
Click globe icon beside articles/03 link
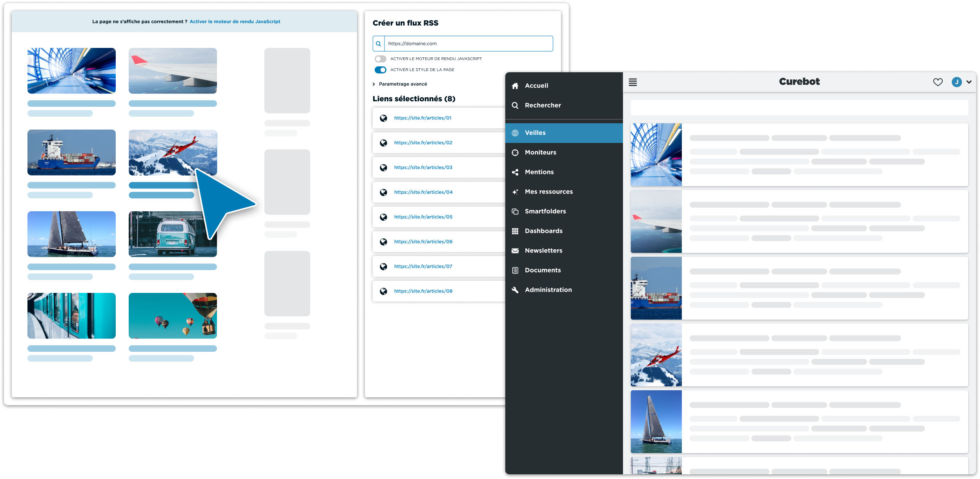(384, 168)
